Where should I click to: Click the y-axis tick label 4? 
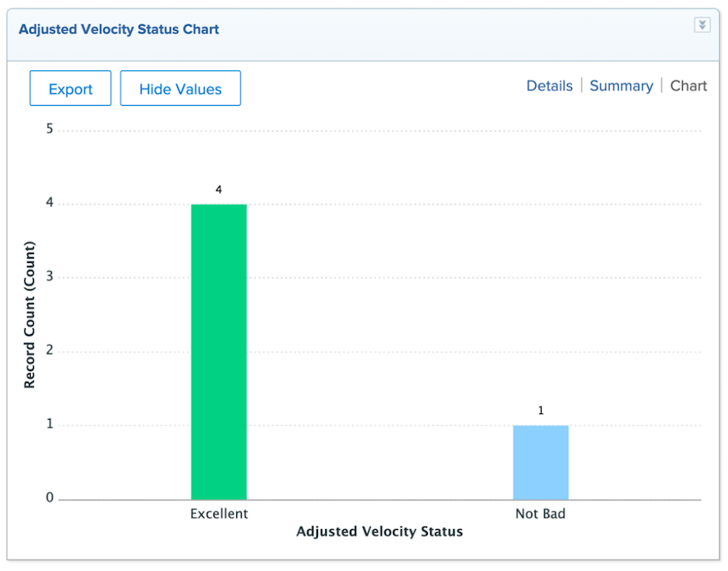(x=49, y=204)
